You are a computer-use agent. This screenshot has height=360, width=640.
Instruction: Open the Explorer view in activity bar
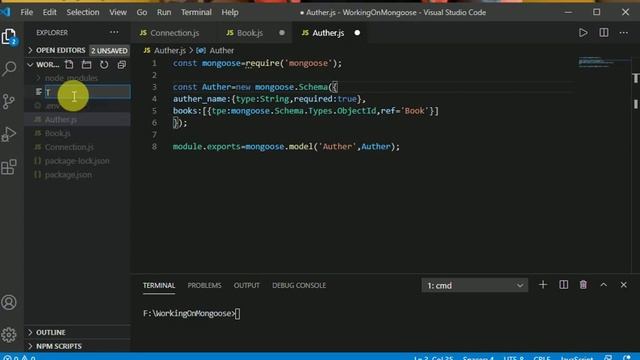coord(9,37)
